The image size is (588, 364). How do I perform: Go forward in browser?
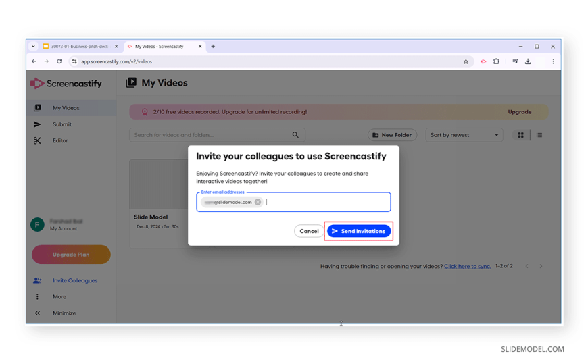47,61
